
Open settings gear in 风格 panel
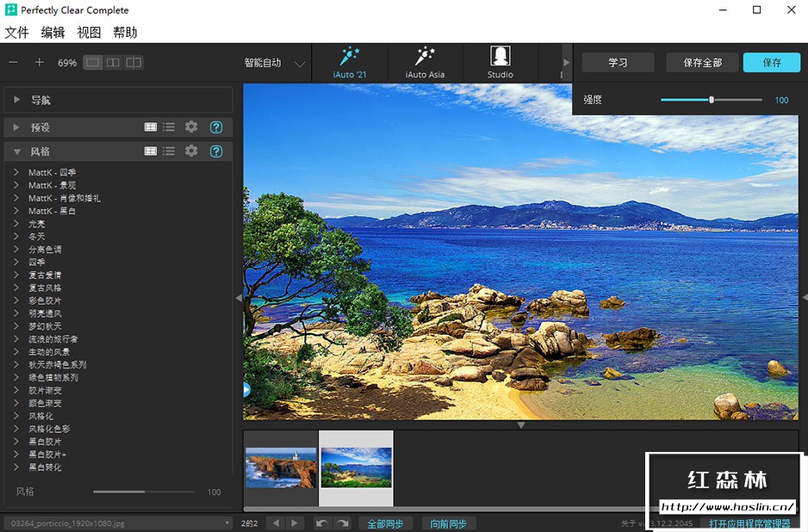coord(191,151)
